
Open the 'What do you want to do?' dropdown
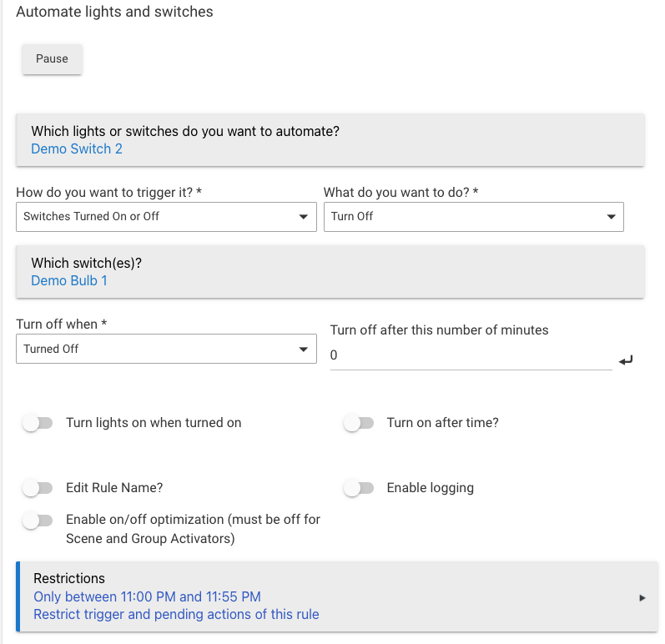(473, 217)
